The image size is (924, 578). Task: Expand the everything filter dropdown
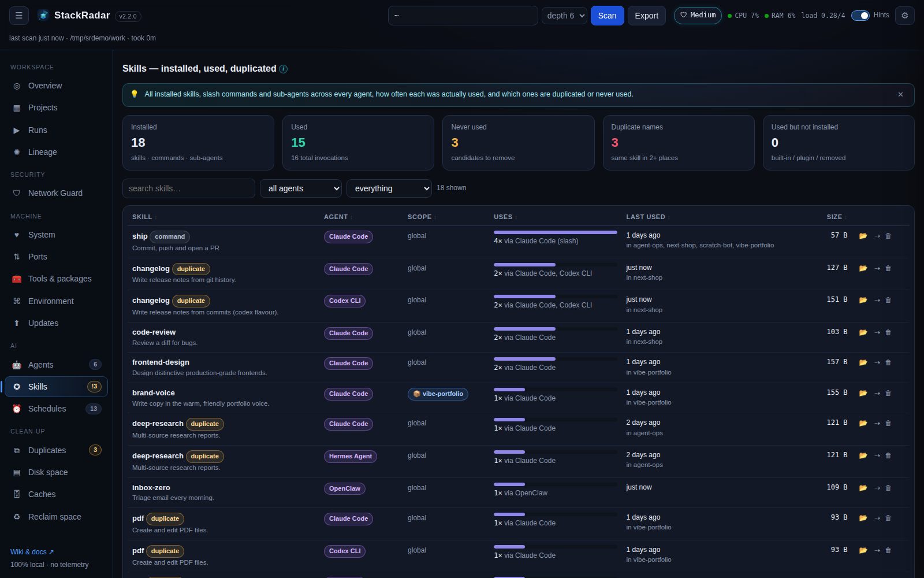[389, 188]
